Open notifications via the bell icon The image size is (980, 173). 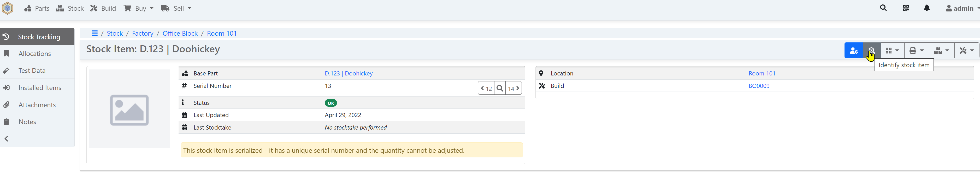coord(927,8)
